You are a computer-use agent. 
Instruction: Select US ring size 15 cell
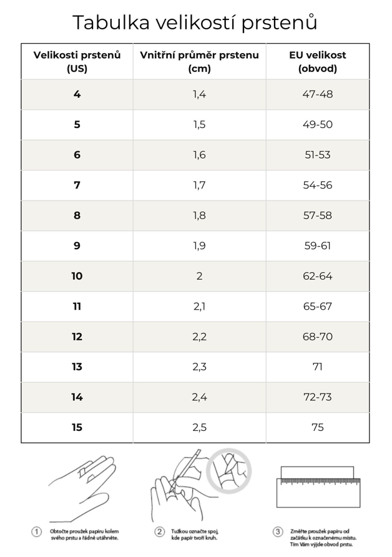click(x=77, y=428)
